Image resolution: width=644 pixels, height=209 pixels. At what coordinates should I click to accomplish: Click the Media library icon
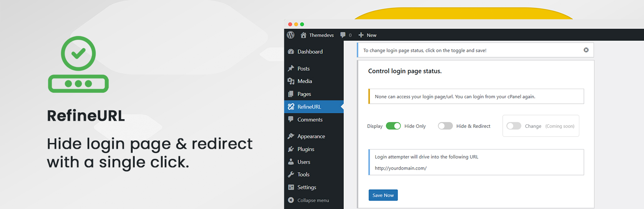pyautogui.click(x=291, y=81)
